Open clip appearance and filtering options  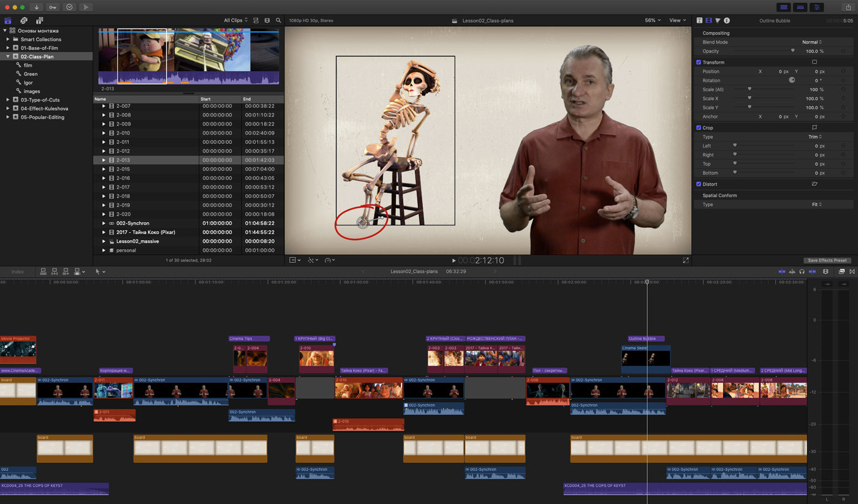(x=256, y=20)
